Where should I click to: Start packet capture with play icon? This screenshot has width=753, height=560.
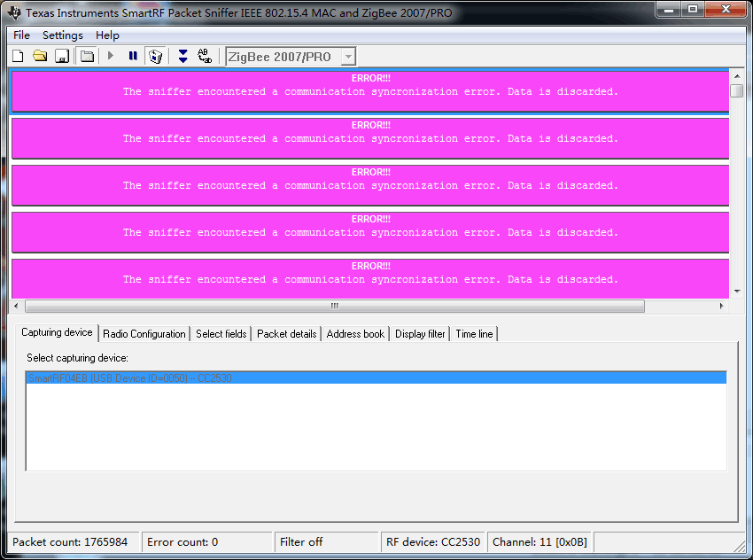click(111, 56)
